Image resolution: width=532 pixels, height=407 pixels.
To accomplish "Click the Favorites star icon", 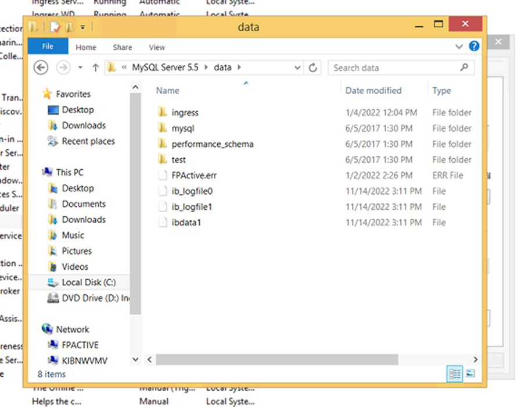I will pyautogui.click(x=47, y=94).
